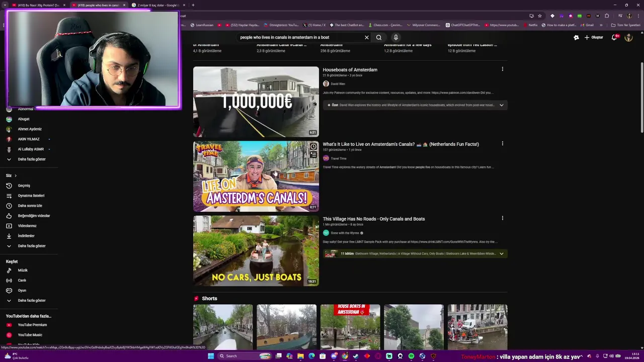
Task: Open AKIN YILMAZ channel subscription
Action: coord(29,139)
